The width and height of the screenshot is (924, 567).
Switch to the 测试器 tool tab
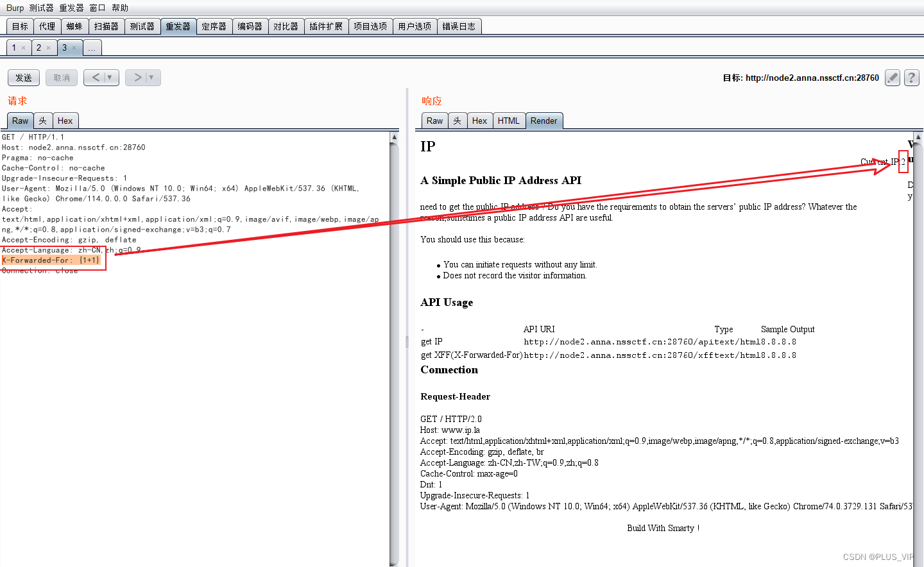142,26
